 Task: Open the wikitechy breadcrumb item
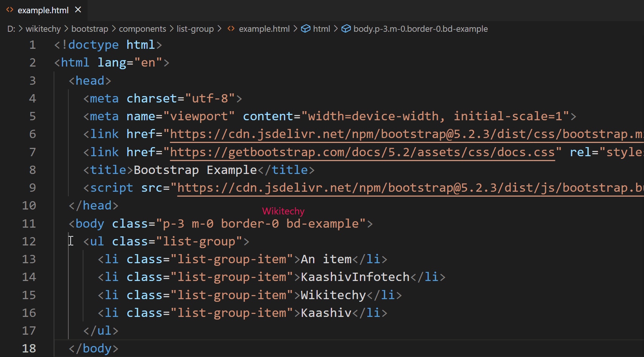43,29
